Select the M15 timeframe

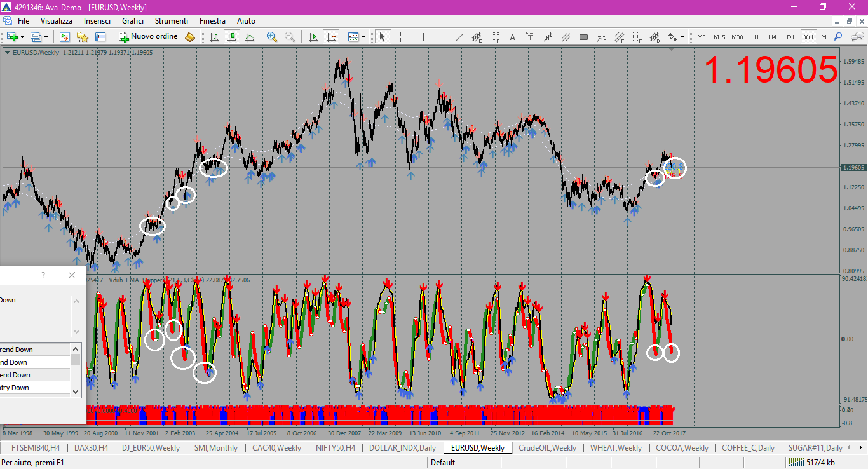point(719,37)
